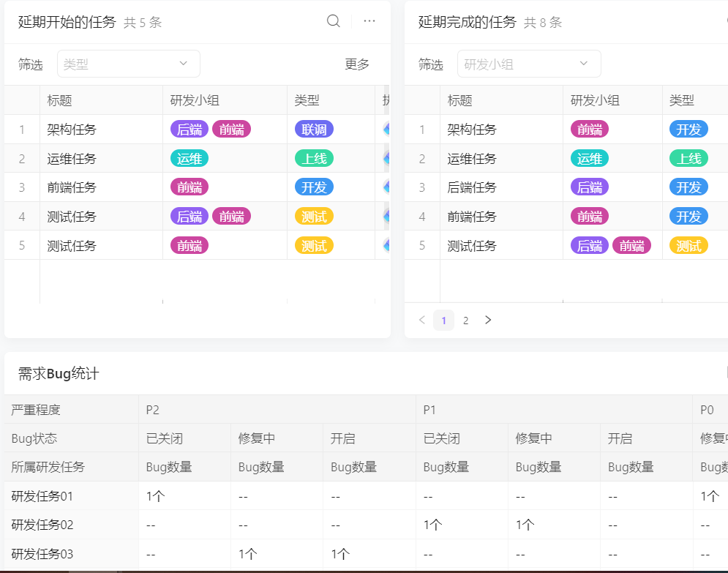Click the 开发 tag on the 后端任务 row
The width and height of the screenshot is (728, 573).
(x=687, y=187)
